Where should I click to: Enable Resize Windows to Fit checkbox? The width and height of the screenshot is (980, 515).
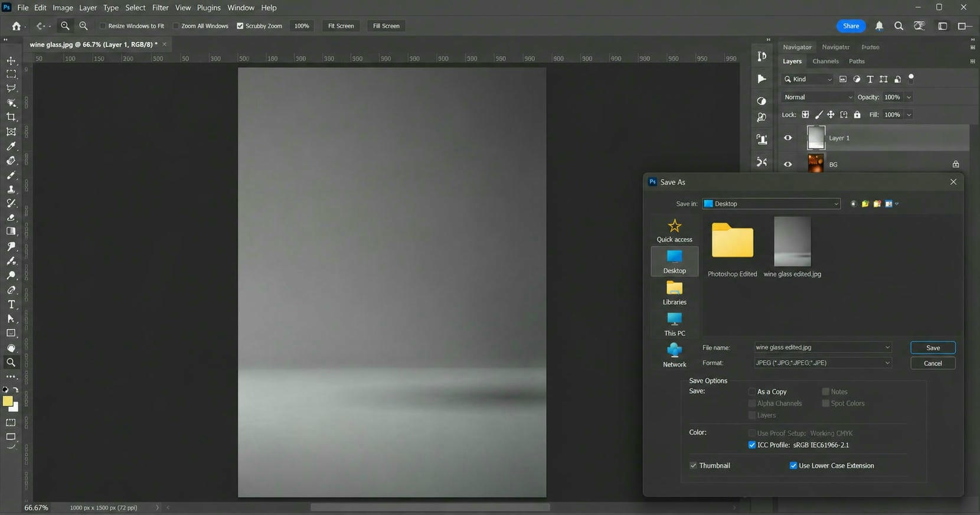pyautogui.click(x=103, y=26)
